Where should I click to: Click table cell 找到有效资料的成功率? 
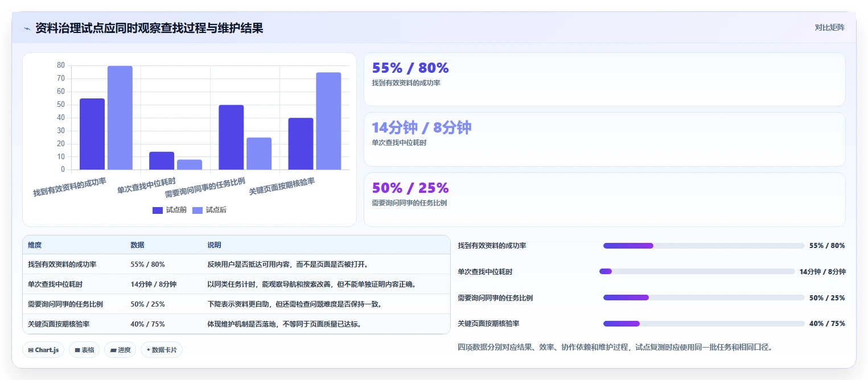62,265
